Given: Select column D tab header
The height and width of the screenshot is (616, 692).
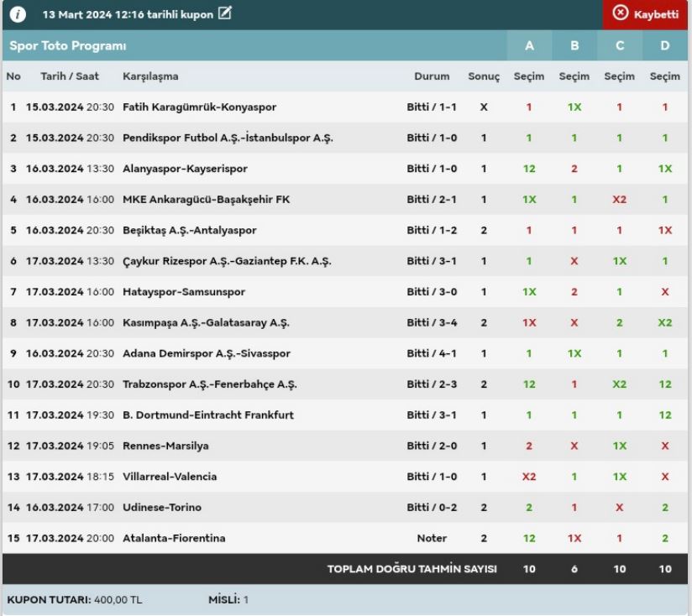Looking at the screenshot, I should tap(664, 45).
